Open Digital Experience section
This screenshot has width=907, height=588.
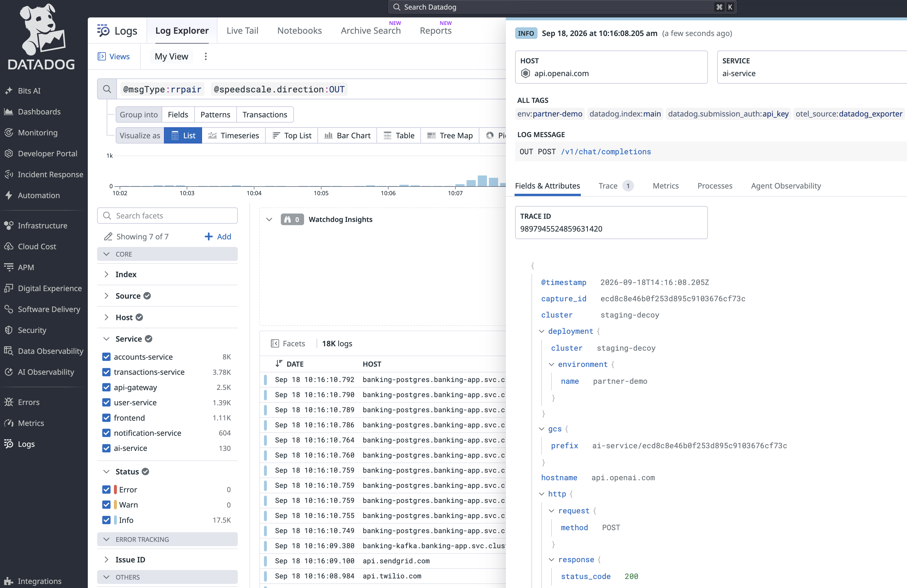(43, 288)
